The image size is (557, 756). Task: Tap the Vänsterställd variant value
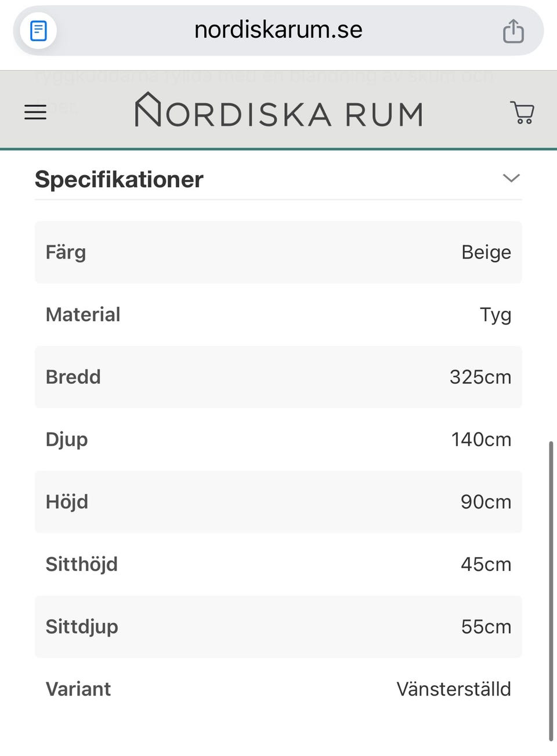pyautogui.click(x=453, y=689)
